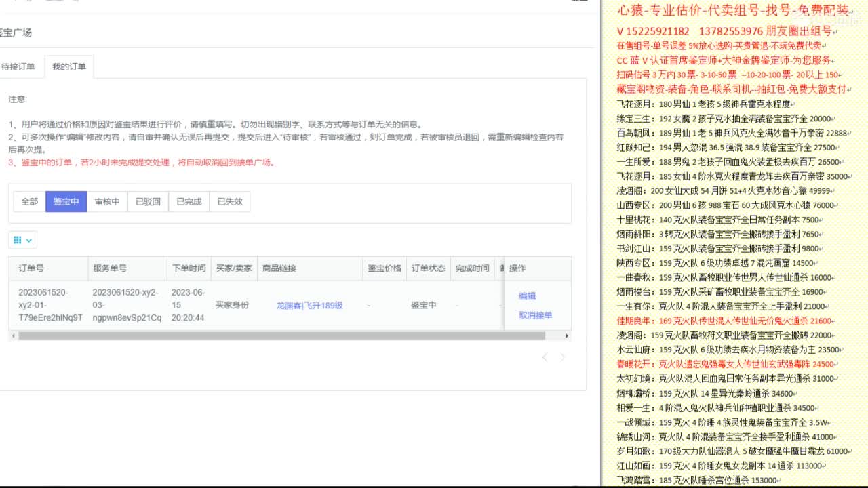Click the 订单号 column header
This screenshot has width=868, height=488.
pyautogui.click(x=31, y=268)
